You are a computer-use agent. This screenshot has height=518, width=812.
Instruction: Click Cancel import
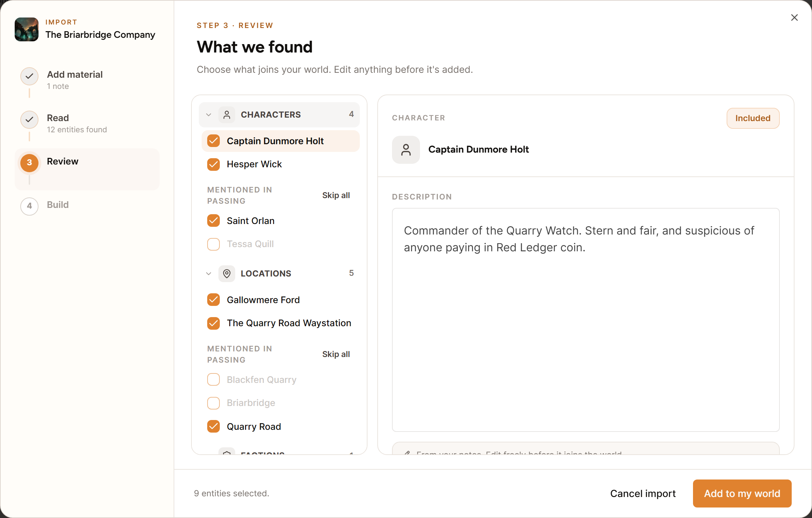click(643, 493)
